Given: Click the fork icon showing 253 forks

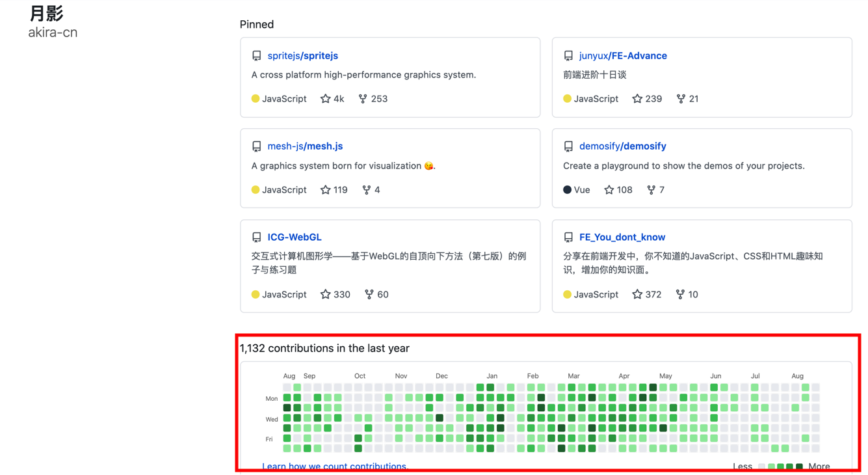Looking at the screenshot, I should click(x=363, y=99).
